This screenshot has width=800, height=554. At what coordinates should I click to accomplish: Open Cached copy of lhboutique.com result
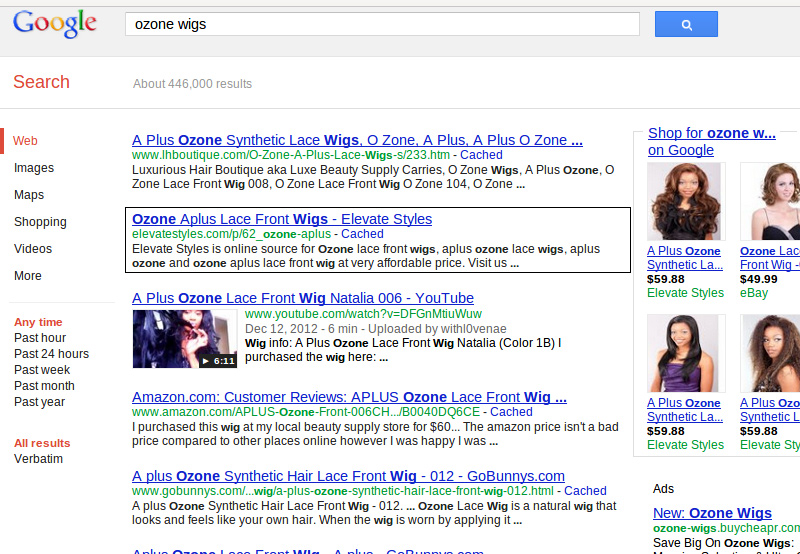coord(481,155)
